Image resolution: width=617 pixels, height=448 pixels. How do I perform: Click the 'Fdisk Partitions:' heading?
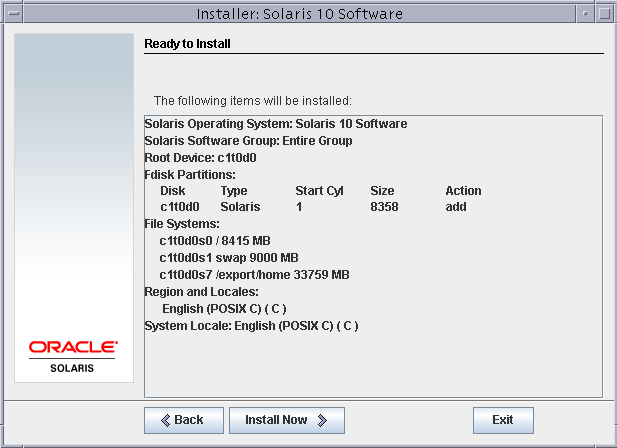click(190, 175)
